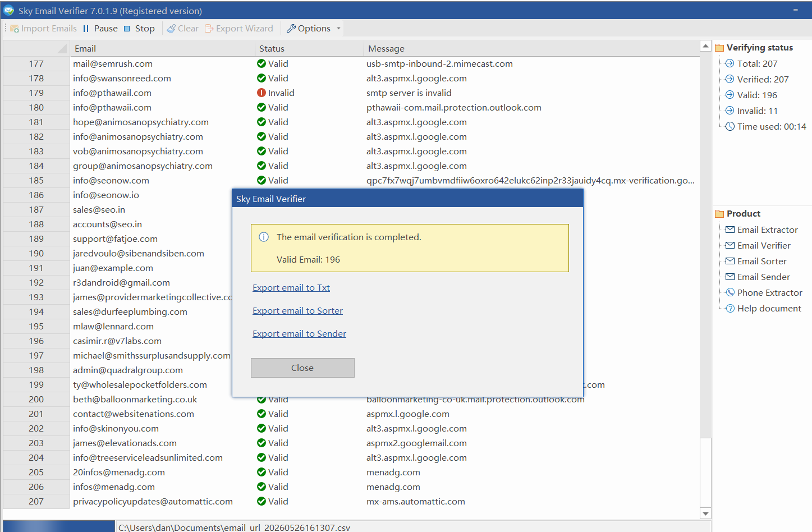Click the Valid checkmark icon in row 177
Screen dimensions: 812x532
click(x=262, y=64)
